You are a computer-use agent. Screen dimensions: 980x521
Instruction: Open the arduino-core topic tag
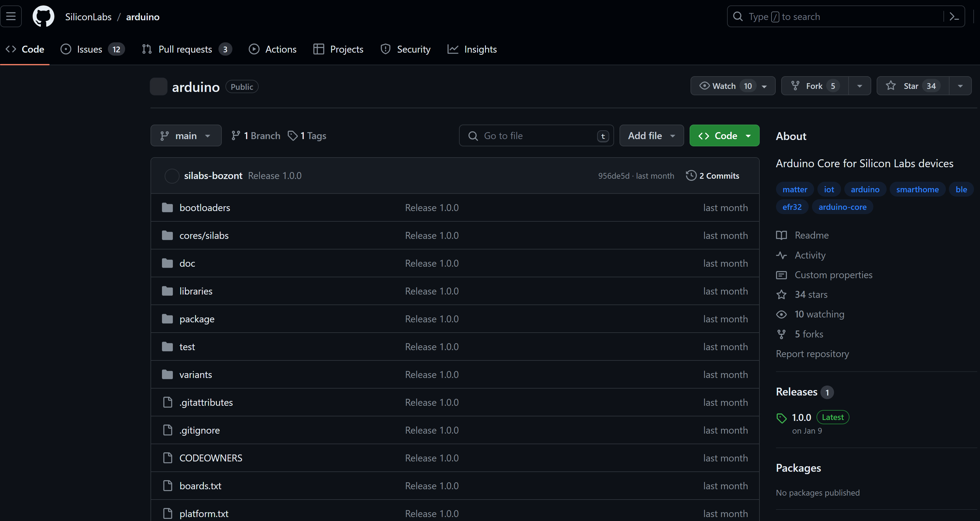(x=842, y=207)
